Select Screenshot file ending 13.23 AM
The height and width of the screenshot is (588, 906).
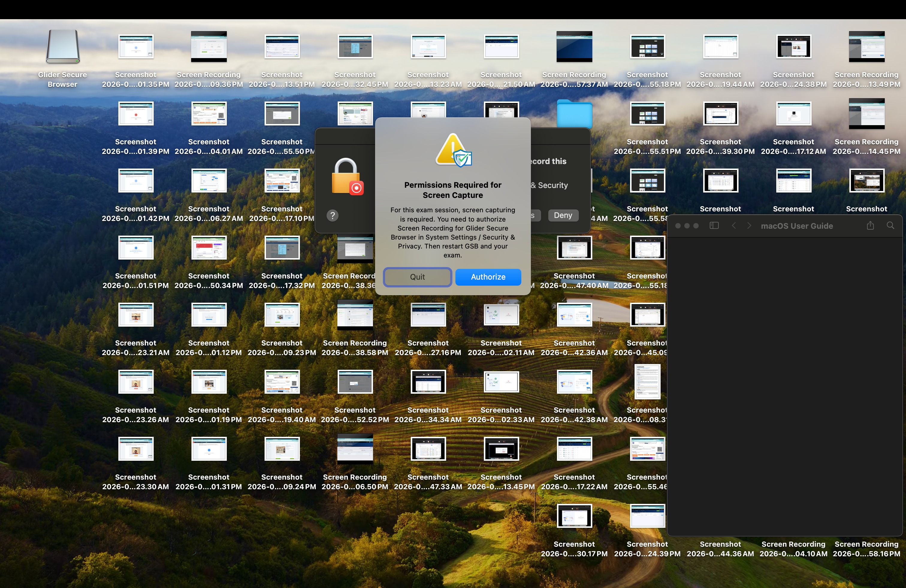point(428,46)
